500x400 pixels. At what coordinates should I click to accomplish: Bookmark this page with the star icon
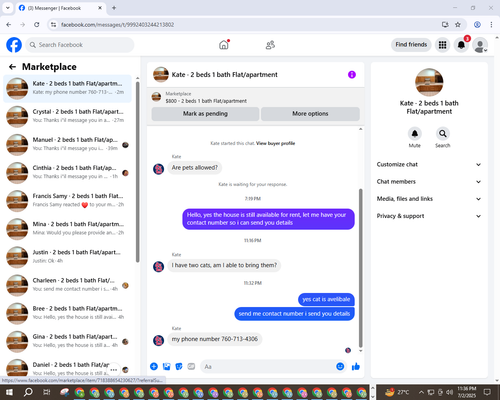click(x=458, y=25)
